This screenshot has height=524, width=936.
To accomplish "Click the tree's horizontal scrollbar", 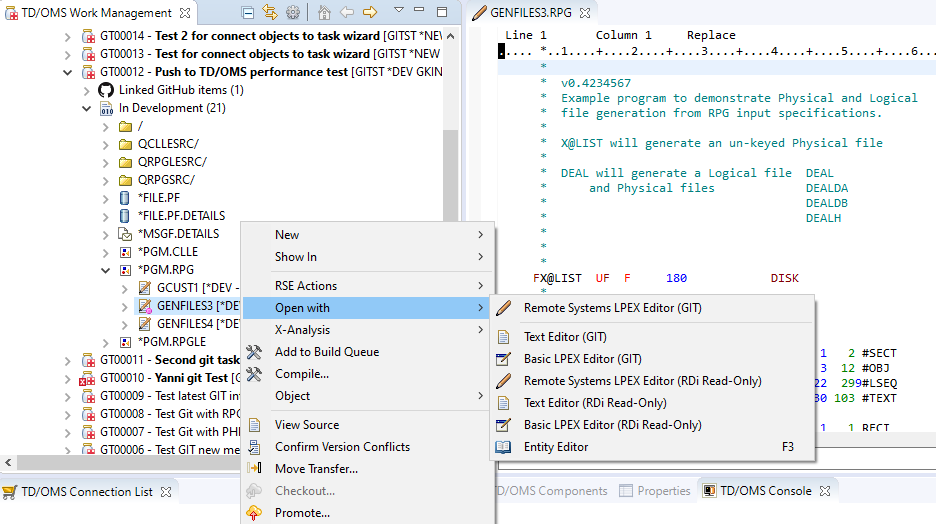I will pos(200,463).
